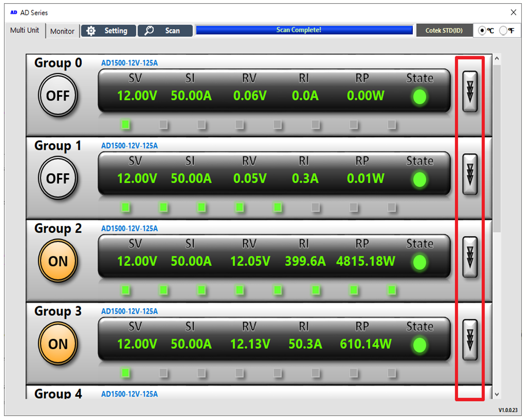Click Group 1 State green indicator
This screenshot has height=420, width=527.
(420, 180)
